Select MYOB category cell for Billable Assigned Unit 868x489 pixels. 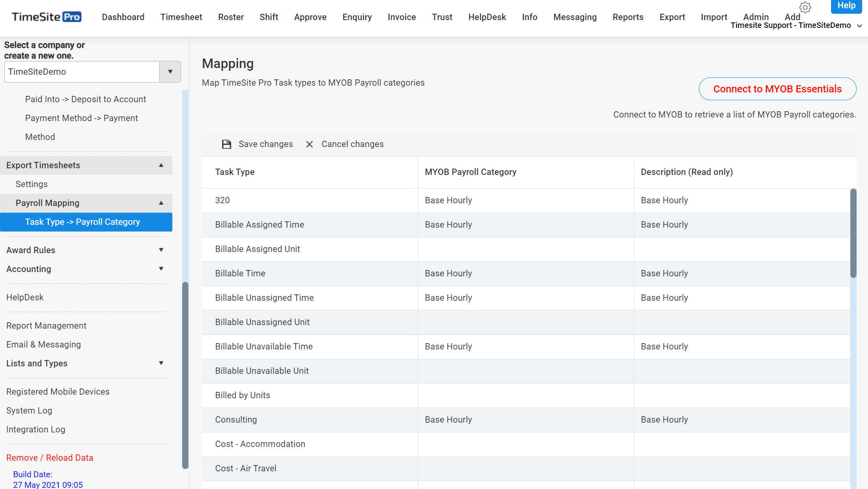tap(526, 249)
